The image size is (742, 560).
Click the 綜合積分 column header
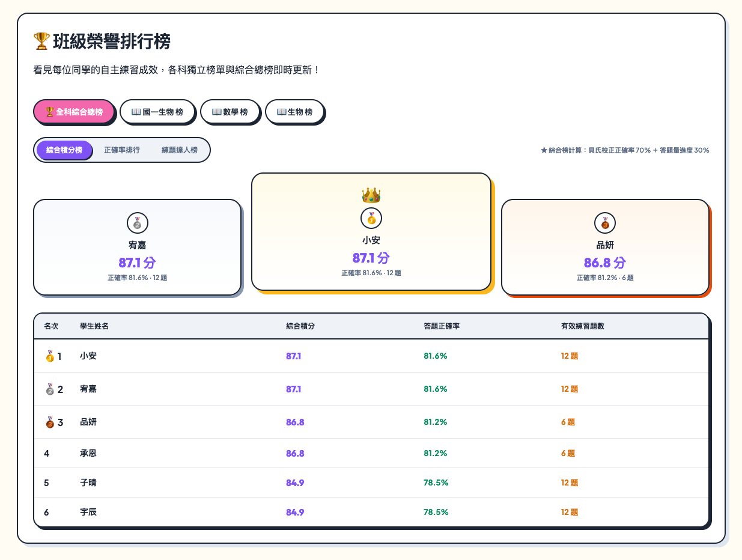click(300, 326)
